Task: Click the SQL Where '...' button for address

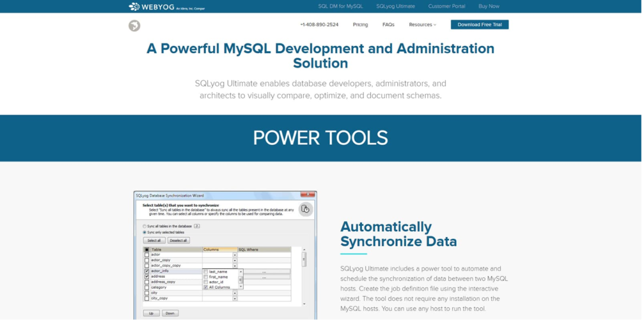Action: coord(267,276)
